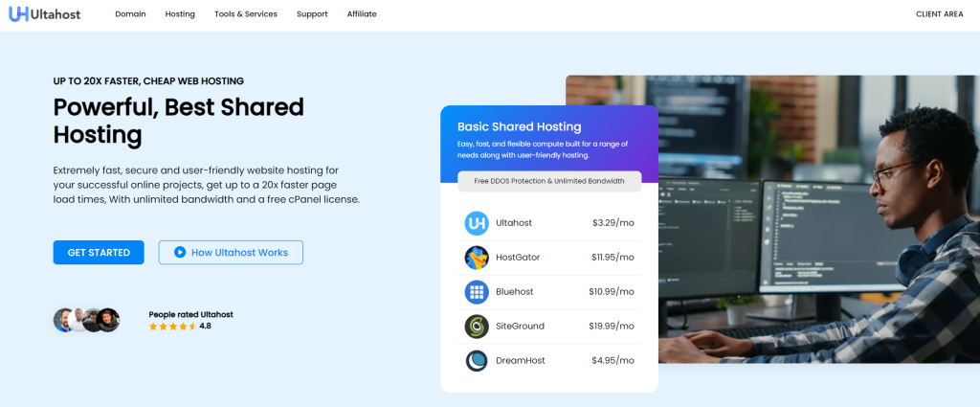Click the 'Basic Shared Hosting' card title
This screenshot has width=980, height=407.
520,126
